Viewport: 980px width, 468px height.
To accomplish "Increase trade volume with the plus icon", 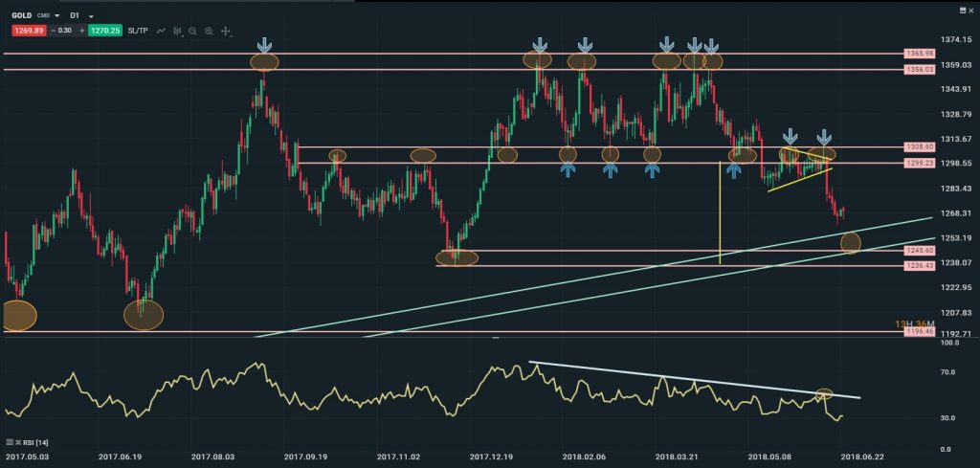I will click(82, 31).
